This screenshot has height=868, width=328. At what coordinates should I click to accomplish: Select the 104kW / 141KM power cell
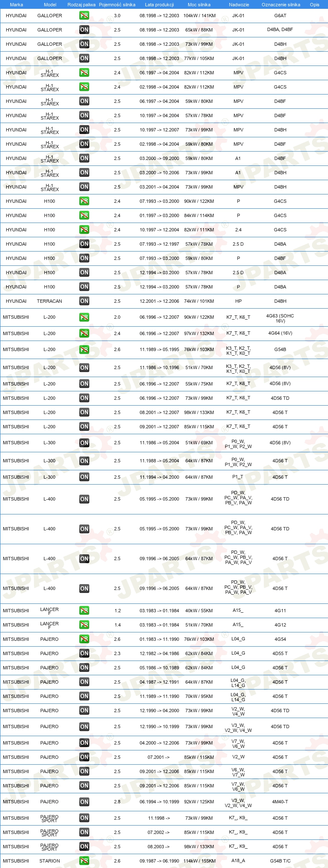199,16
